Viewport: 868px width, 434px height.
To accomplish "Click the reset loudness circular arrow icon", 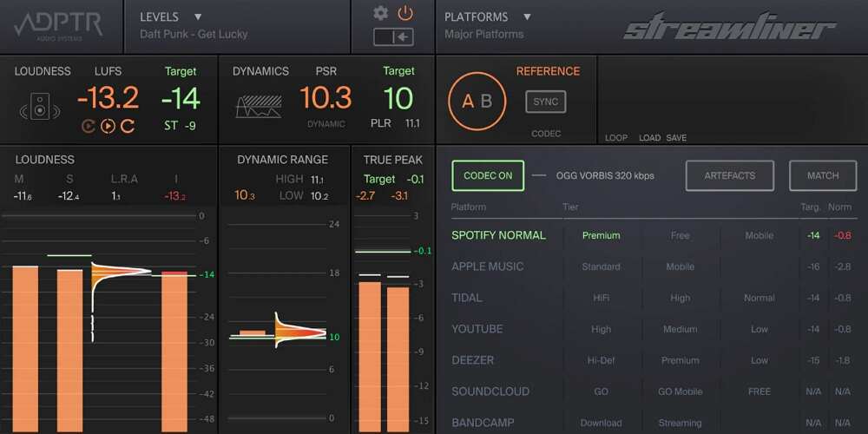I will click(x=128, y=126).
